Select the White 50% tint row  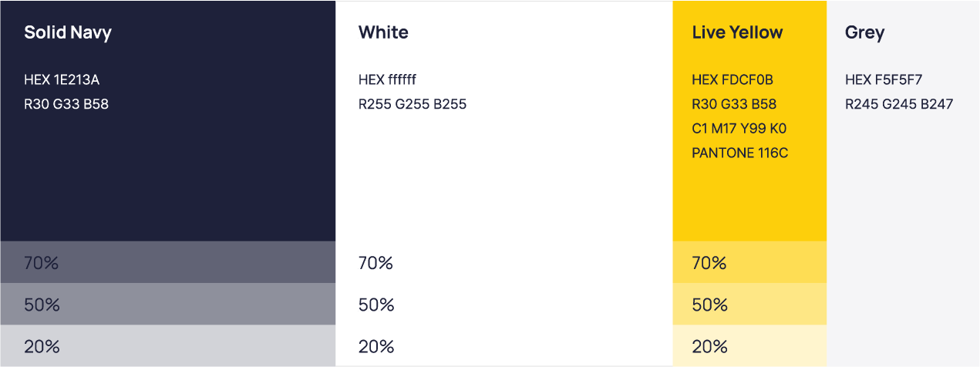click(x=504, y=304)
